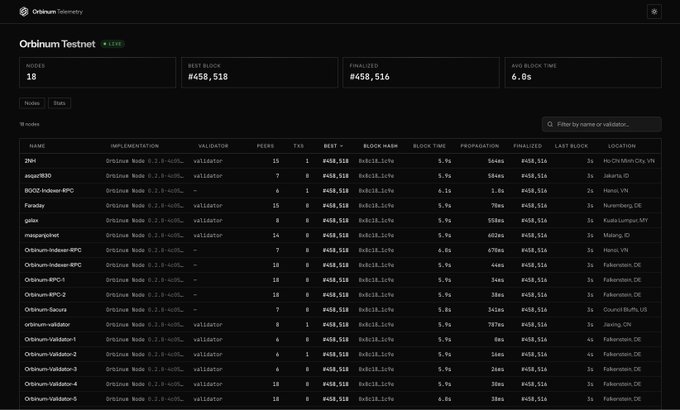Click the '18 nodes' count label
Screen dimensions: 680x410
coord(29,125)
